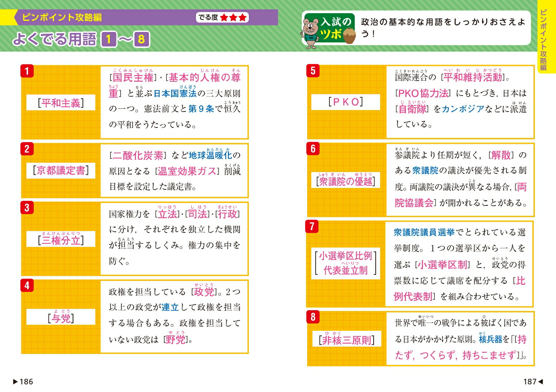Click the red number 5 badge
Image resolution: width=556 pixels, height=392 pixels.
(x=313, y=71)
